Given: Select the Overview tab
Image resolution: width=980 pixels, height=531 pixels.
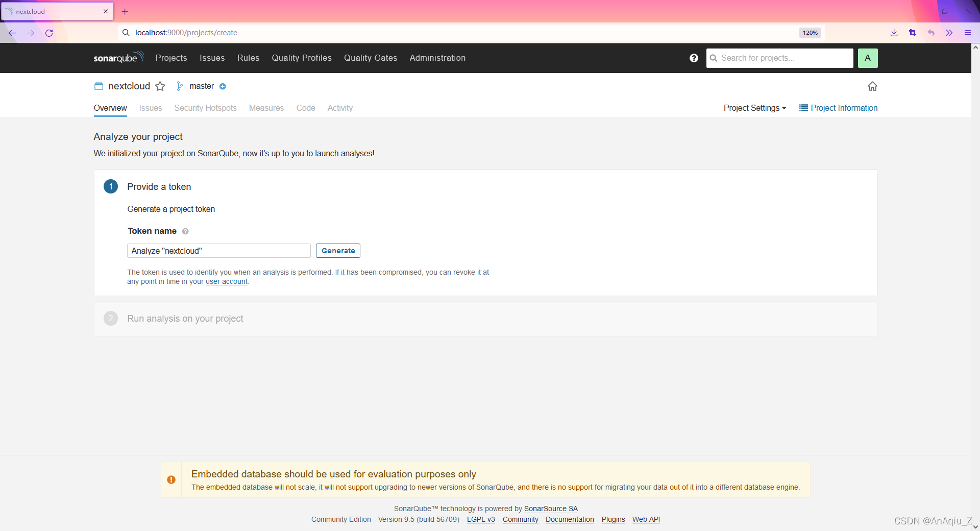Looking at the screenshot, I should coord(110,108).
